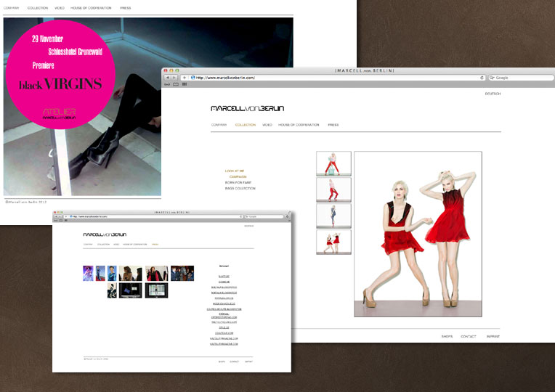Viewport: 555px width, 392px height.
Task: Open the dark screen thumbnail with blue shape
Action: [x=130, y=290]
